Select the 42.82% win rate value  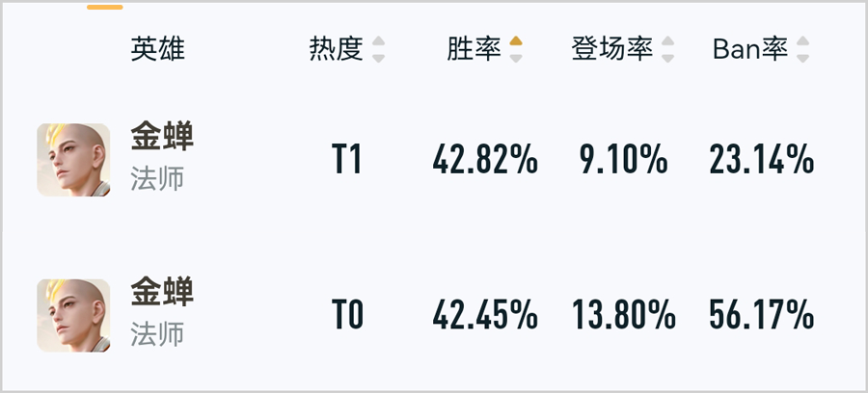click(485, 160)
